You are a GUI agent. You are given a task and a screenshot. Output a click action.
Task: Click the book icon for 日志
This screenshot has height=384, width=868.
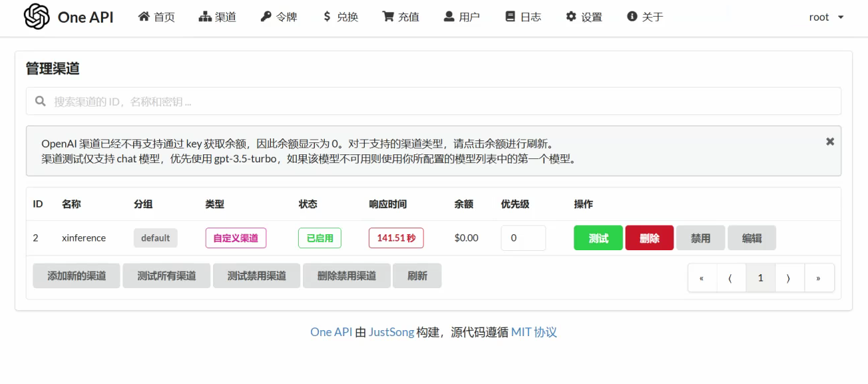pyautogui.click(x=510, y=17)
